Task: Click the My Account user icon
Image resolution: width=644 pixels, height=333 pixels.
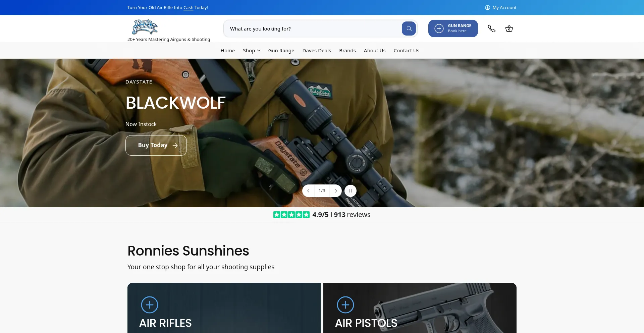Action: pyautogui.click(x=487, y=7)
